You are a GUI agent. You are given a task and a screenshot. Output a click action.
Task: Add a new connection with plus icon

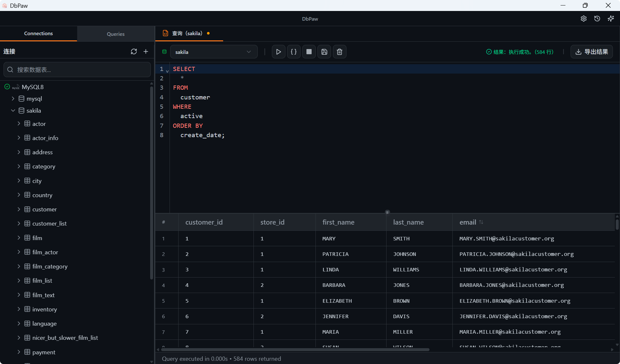(146, 52)
